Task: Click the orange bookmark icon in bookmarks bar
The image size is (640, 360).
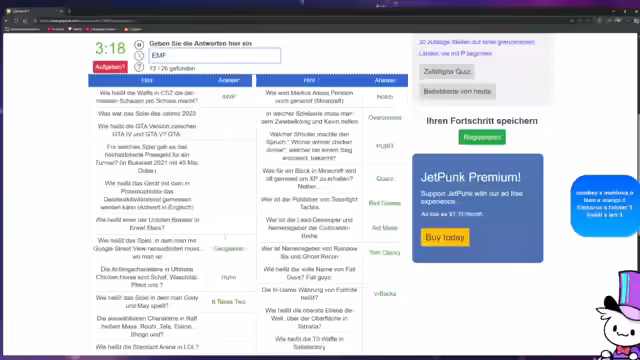Action: (x=126, y=29)
